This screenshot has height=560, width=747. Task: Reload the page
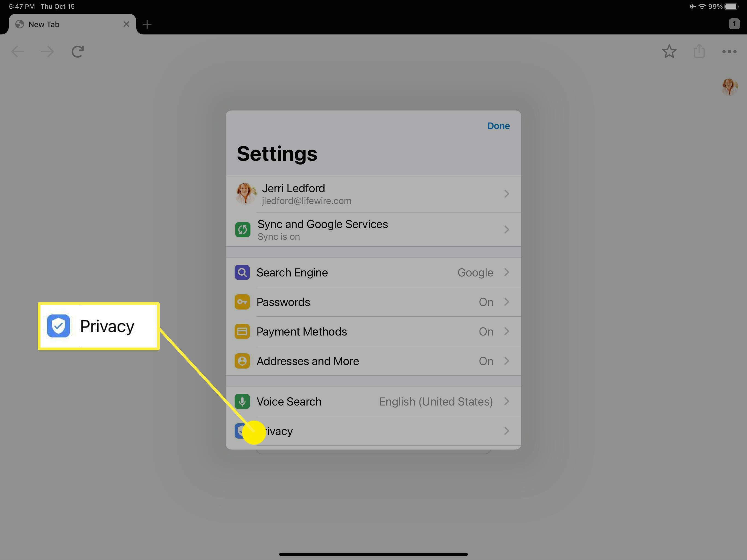pos(77,52)
